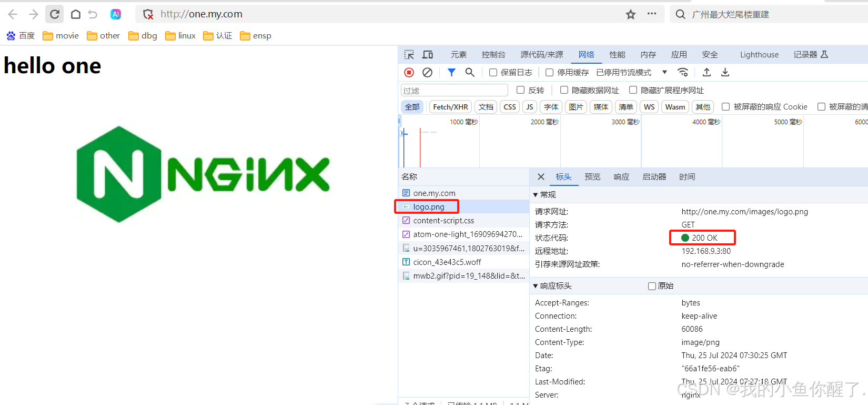Open the throttling mode dropdown

pyautogui.click(x=632, y=72)
